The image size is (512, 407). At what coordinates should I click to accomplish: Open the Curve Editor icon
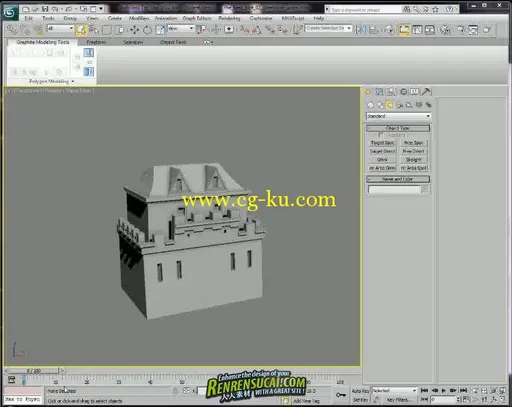coord(417,30)
